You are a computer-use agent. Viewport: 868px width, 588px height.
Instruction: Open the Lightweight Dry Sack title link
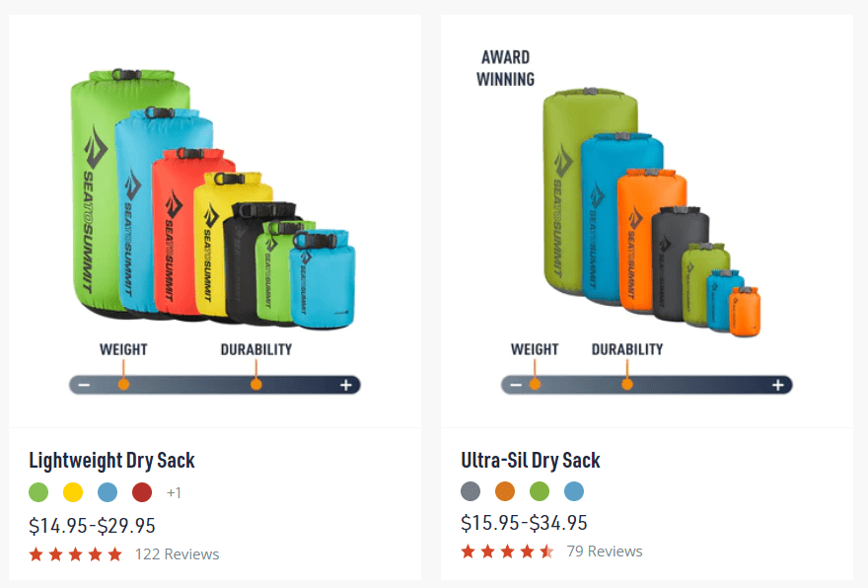click(x=111, y=460)
